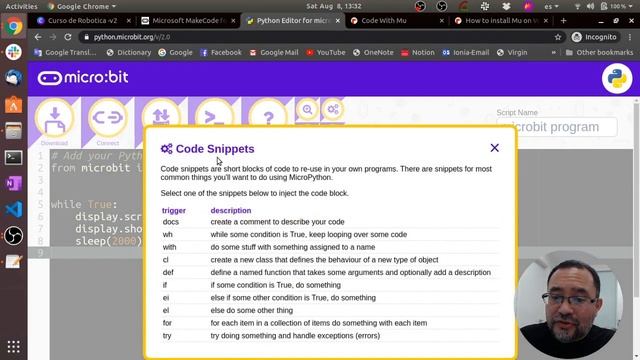The height and width of the screenshot is (360, 640).
Task: Select the 'for' loop snippet
Action: coord(330,323)
